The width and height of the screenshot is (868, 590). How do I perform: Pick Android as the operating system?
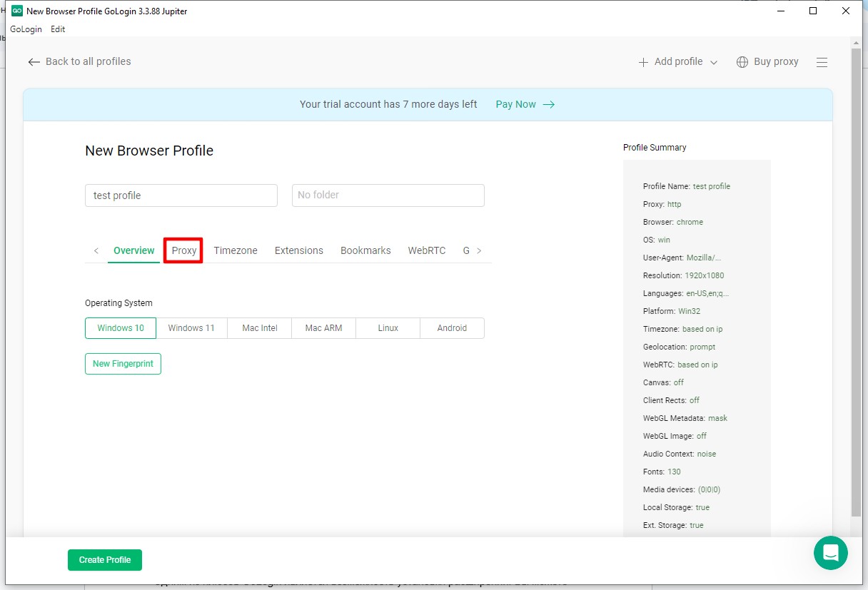tap(452, 328)
